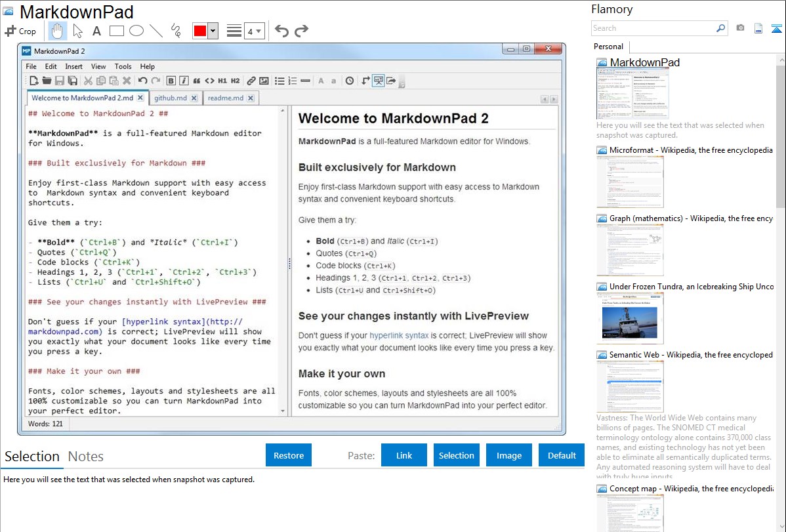
Task: Insert a timestamp with the clock icon
Action: pos(350,81)
